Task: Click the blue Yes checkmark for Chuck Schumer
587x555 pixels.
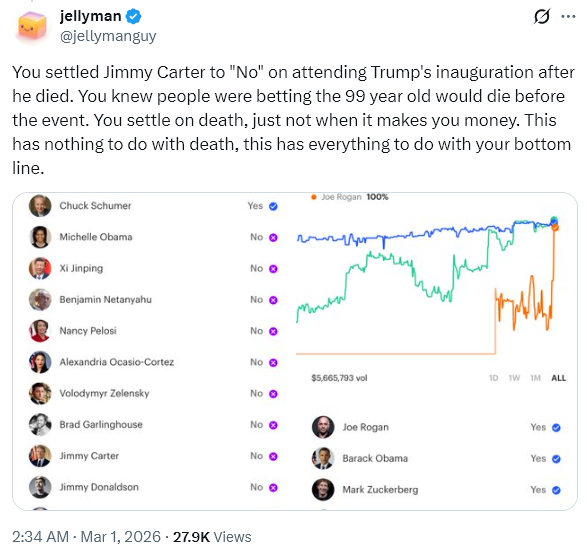Action: click(273, 206)
